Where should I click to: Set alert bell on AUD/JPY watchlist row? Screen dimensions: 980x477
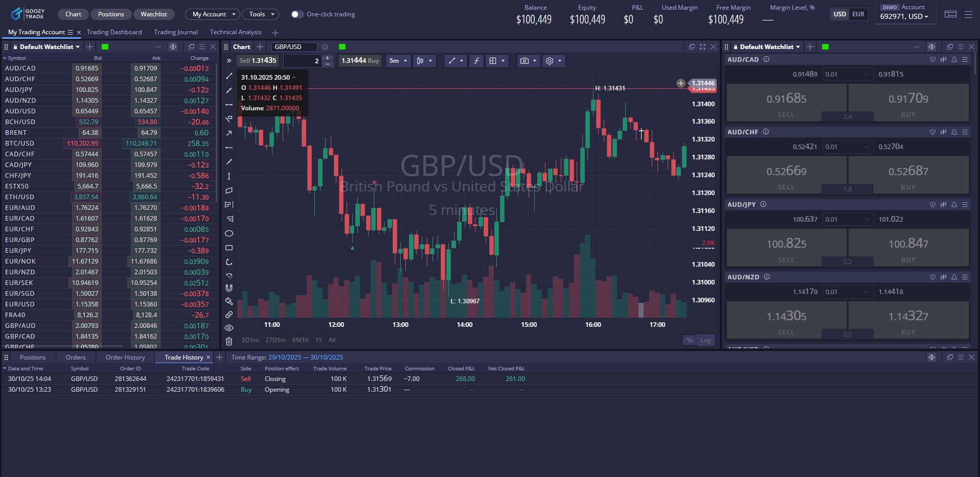953,204
